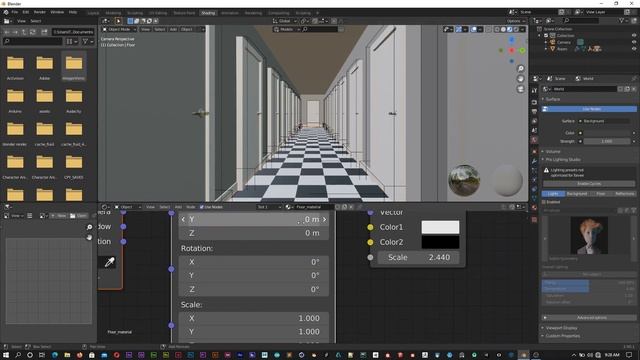Open Windows taskbar search icon

(x=18, y=355)
